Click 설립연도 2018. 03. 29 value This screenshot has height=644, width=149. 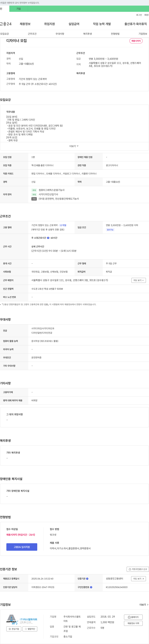tap(108, 617)
